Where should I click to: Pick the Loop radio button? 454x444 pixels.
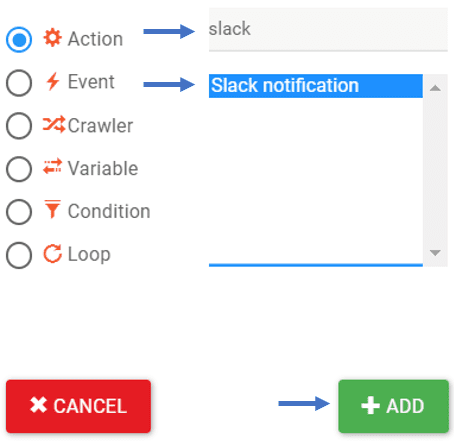click(x=19, y=255)
